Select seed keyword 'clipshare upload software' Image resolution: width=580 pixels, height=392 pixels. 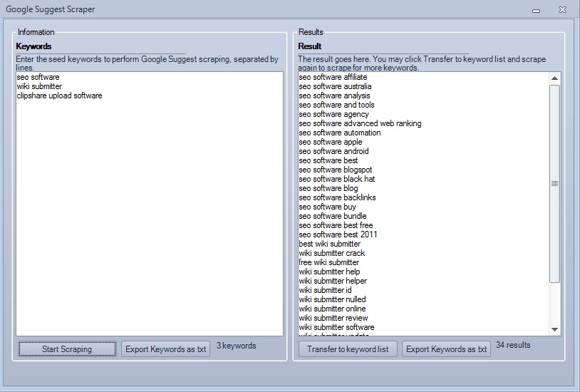[x=59, y=96]
